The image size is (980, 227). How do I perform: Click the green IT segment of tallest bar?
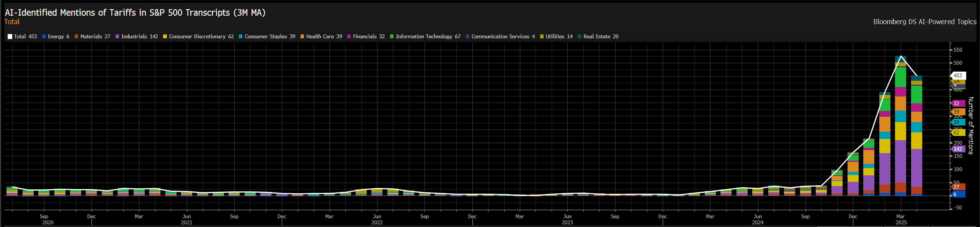tap(901, 77)
